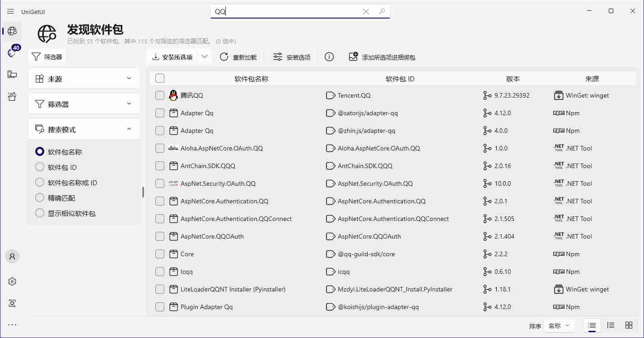Sort by 来源 column header
644x338 pixels.
pyautogui.click(x=592, y=79)
